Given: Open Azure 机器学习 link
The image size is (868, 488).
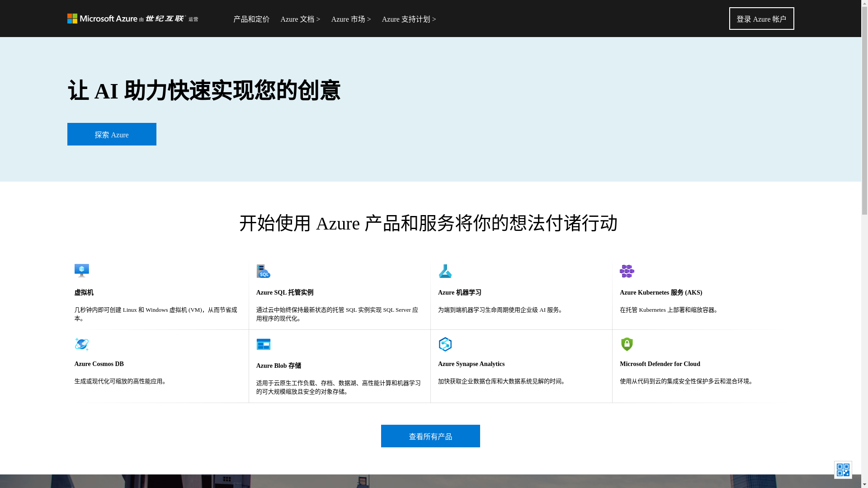Looking at the screenshot, I should point(460,293).
